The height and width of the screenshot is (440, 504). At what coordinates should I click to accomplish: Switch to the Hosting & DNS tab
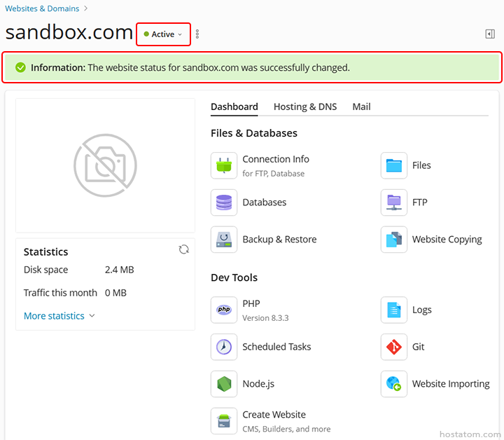pyautogui.click(x=304, y=106)
